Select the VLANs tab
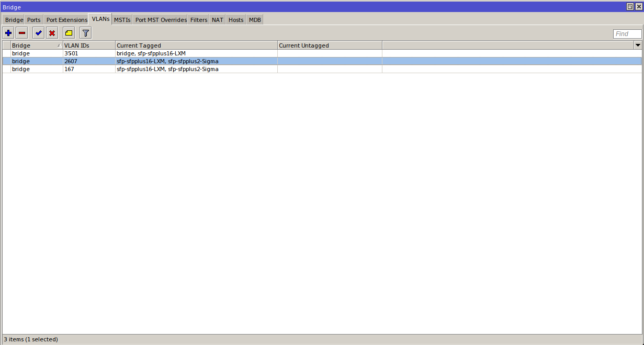Image resolution: width=644 pixels, height=345 pixels. click(100, 19)
